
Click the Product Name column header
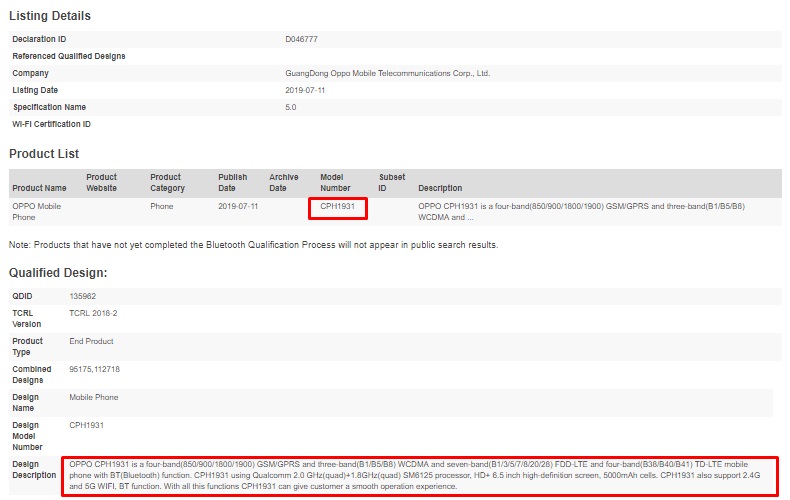click(39, 188)
